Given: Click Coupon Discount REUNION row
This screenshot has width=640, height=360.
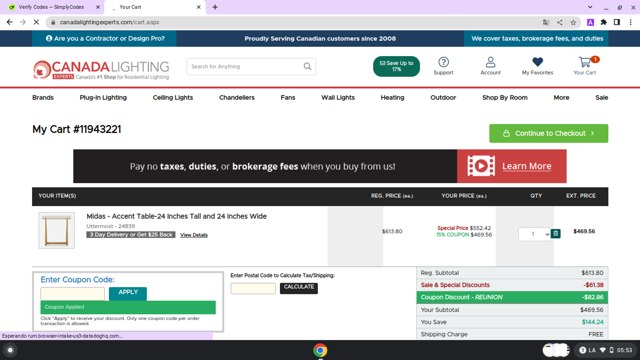Looking at the screenshot, I should click(x=512, y=298).
